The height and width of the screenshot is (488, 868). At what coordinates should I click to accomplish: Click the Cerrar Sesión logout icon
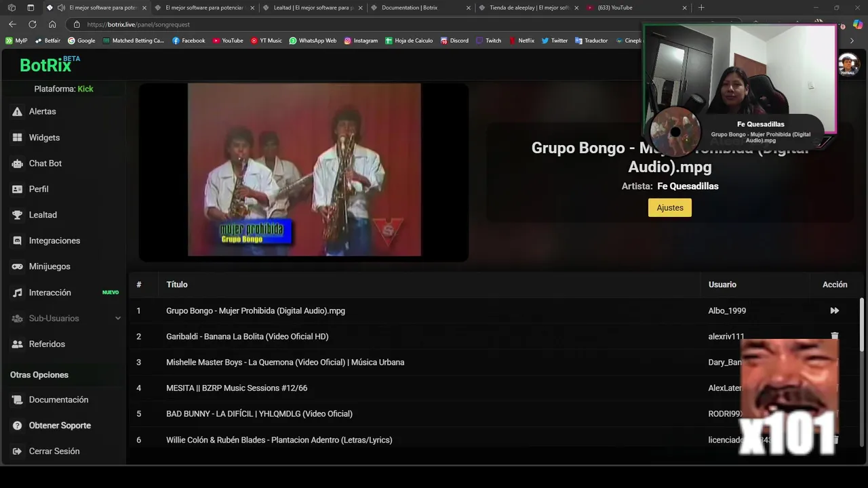tap(17, 451)
